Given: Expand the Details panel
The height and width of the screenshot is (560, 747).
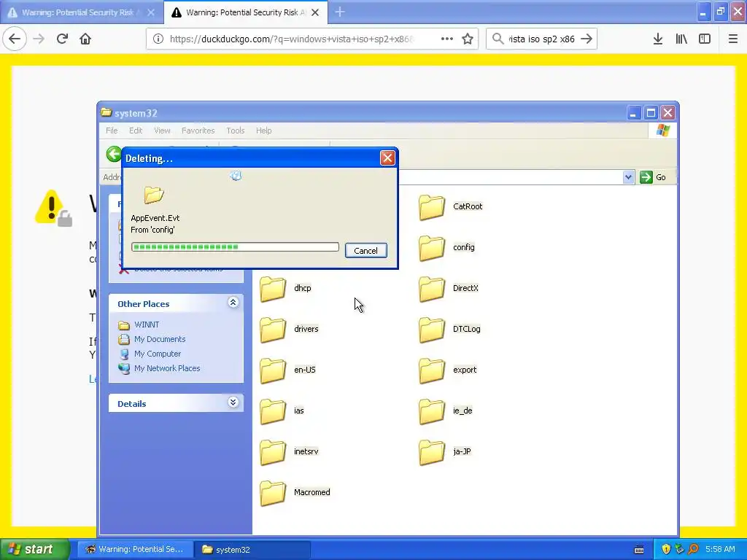Looking at the screenshot, I should pos(233,402).
